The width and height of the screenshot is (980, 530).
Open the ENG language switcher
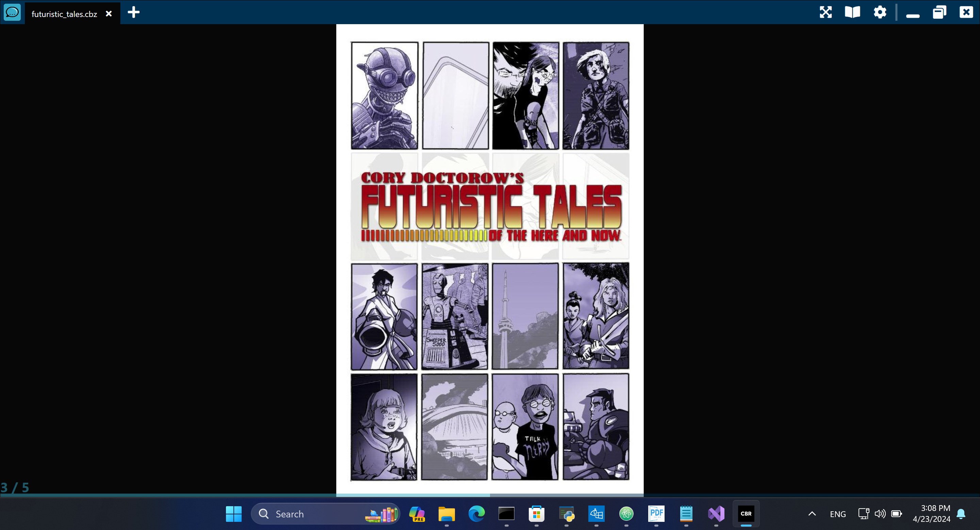pos(837,514)
